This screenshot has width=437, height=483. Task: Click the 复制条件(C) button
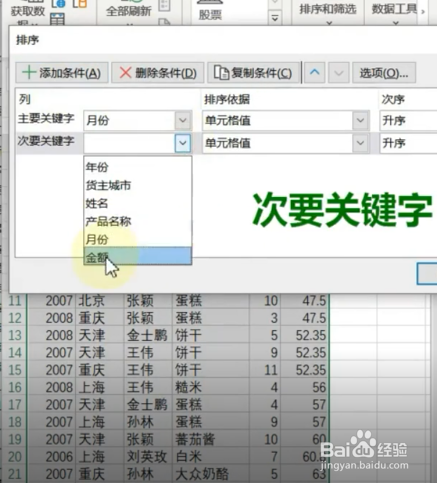pyautogui.click(x=253, y=73)
